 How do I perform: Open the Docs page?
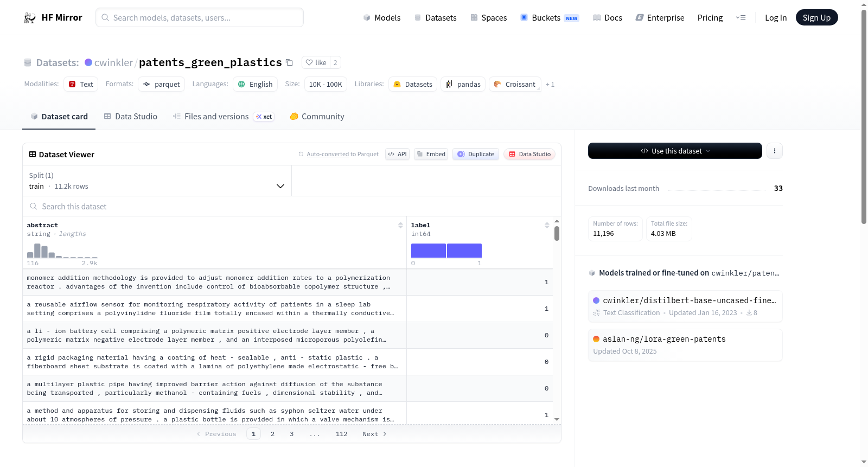(608, 18)
